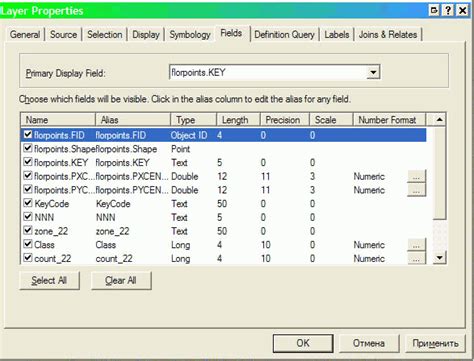Edit the alias florpoints.Shape

(126, 149)
